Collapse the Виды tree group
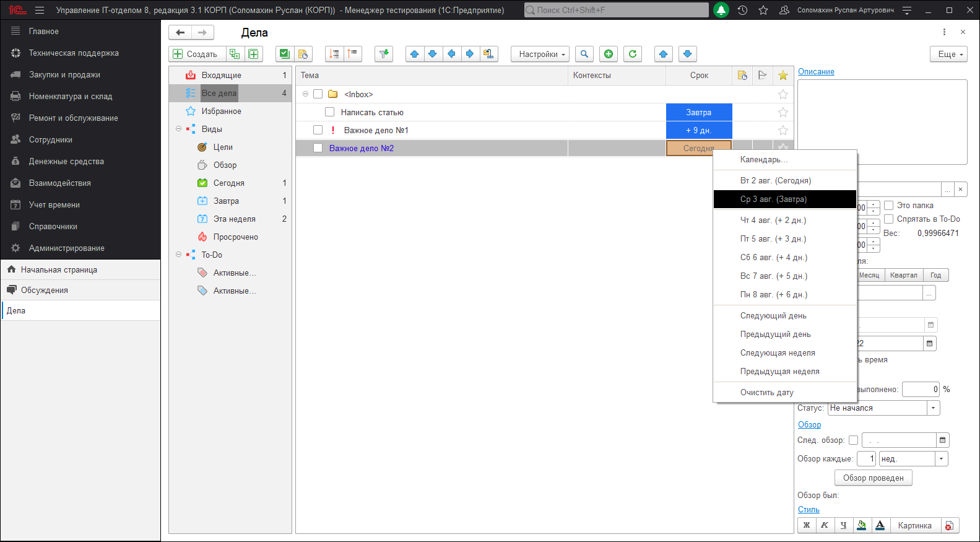The width and height of the screenshot is (980, 542). (179, 129)
